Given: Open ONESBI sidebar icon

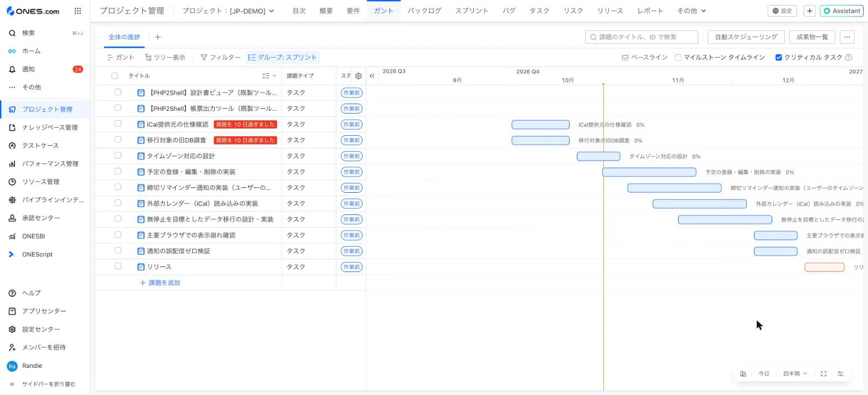Looking at the screenshot, I should coord(12,237).
